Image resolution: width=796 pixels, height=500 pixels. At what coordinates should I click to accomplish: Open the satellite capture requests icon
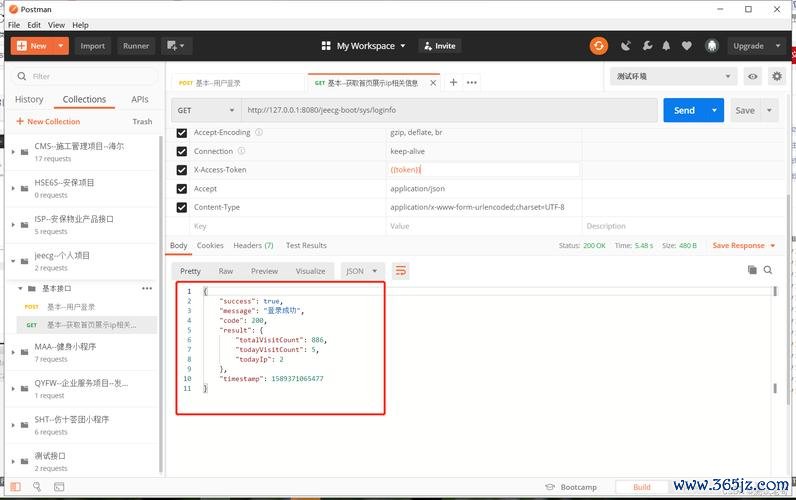[626, 46]
